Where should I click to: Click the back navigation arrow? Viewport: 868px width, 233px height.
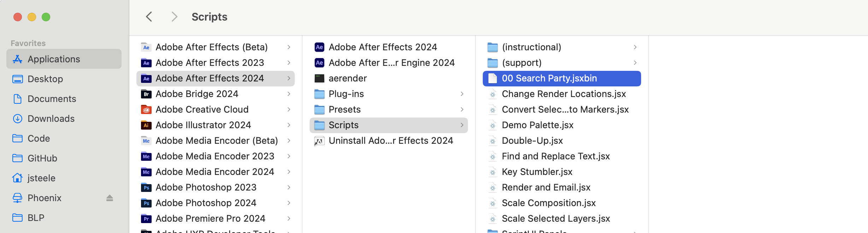pyautogui.click(x=149, y=17)
